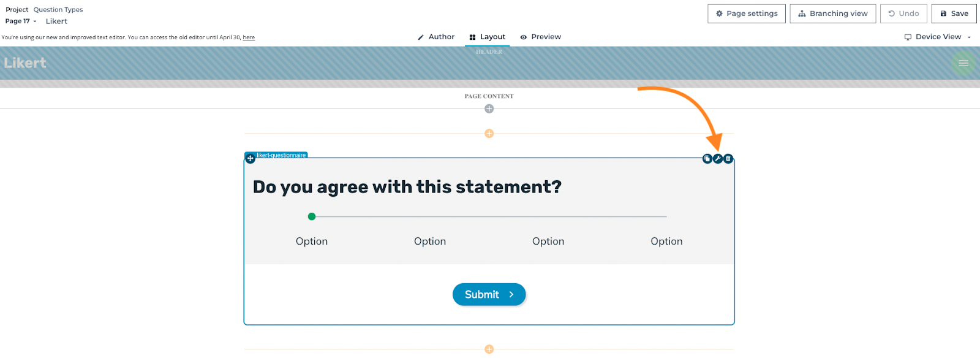Viewport: 980px width, 358px height.
Task: Click the blue Submit button
Action: (x=489, y=294)
